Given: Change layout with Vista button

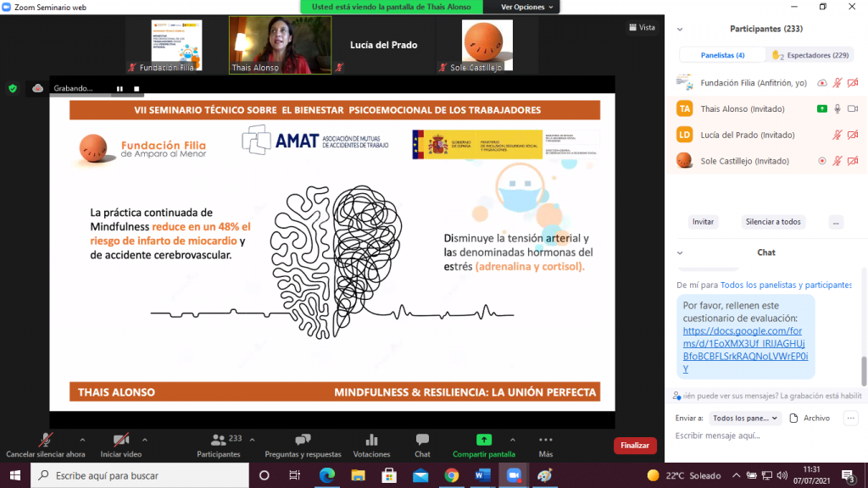Looking at the screenshot, I should point(643,27).
